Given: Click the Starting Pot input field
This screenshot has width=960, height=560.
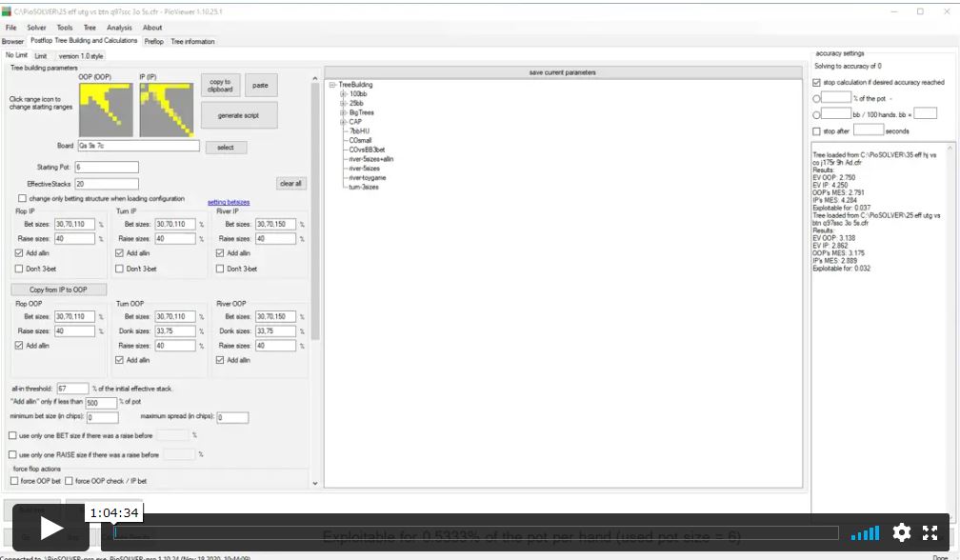Looking at the screenshot, I should [x=107, y=167].
